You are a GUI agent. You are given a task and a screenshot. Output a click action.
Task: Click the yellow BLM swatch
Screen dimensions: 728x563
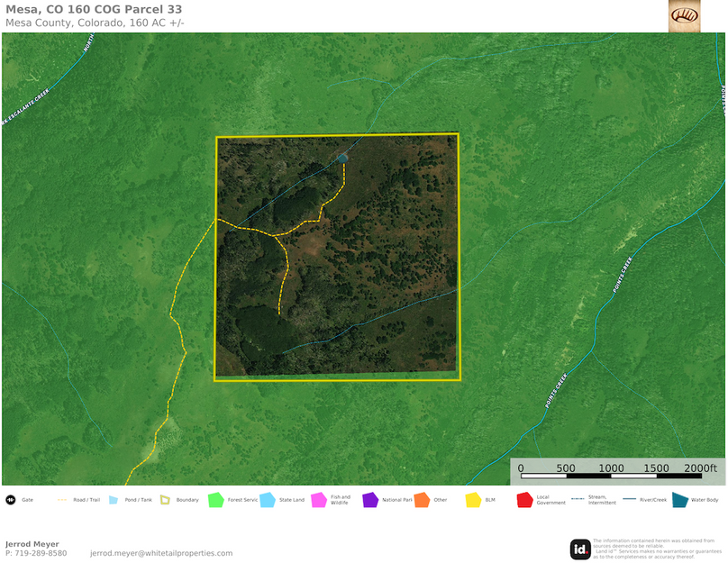[x=473, y=500]
